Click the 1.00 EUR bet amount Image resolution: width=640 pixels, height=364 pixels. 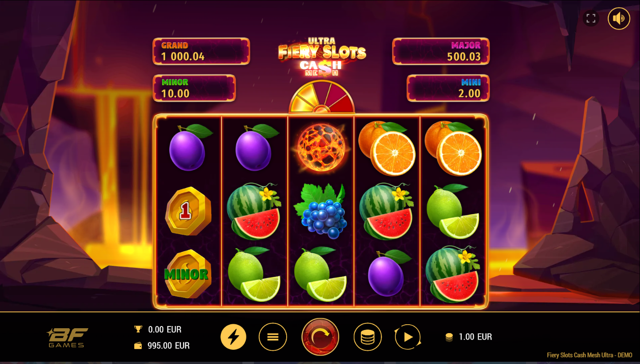469,337
